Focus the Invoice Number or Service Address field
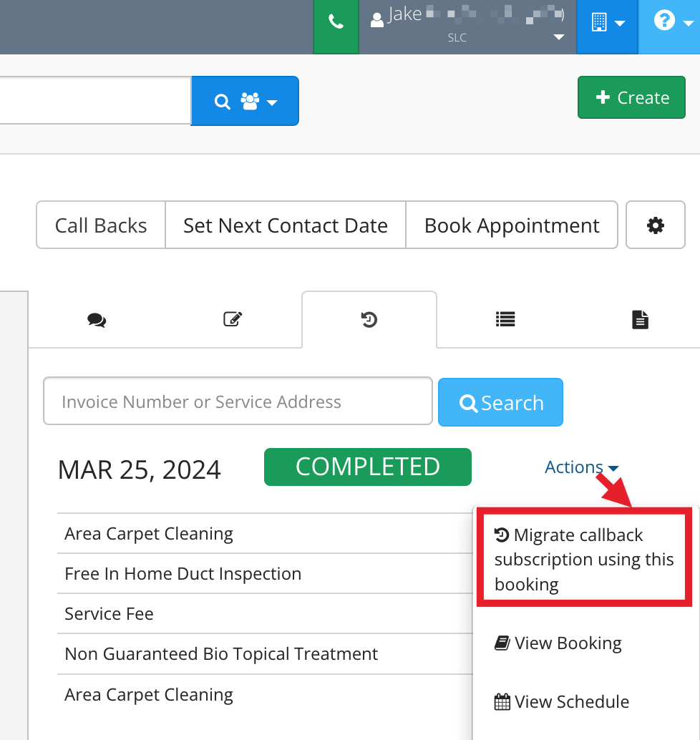 click(x=238, y=401)
